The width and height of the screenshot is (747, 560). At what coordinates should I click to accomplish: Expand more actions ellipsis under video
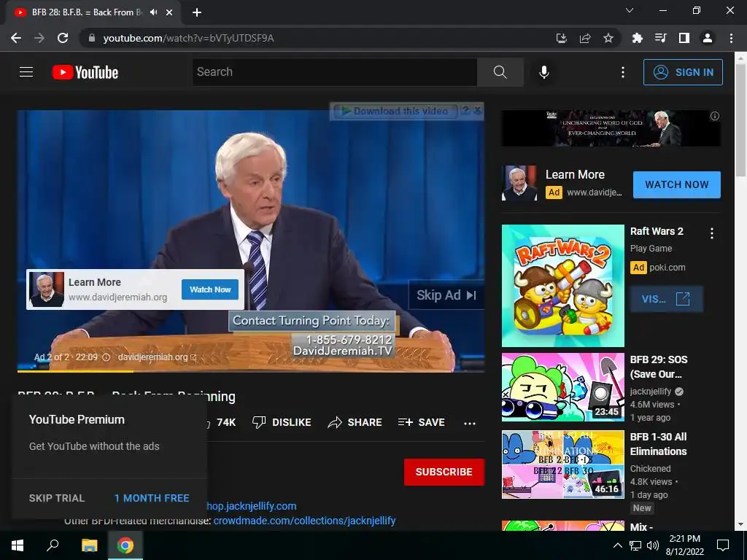[470, 424]
